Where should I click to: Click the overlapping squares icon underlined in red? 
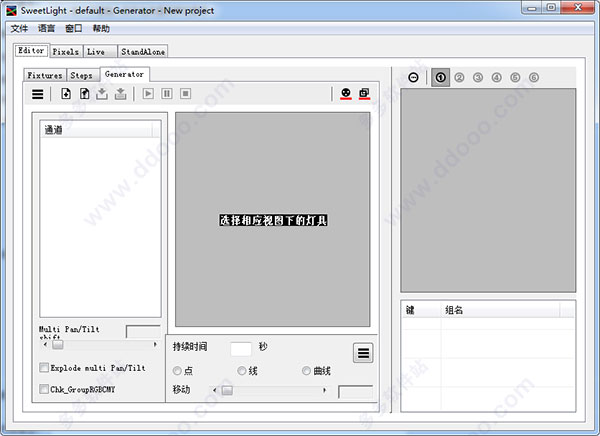[364, 93]
